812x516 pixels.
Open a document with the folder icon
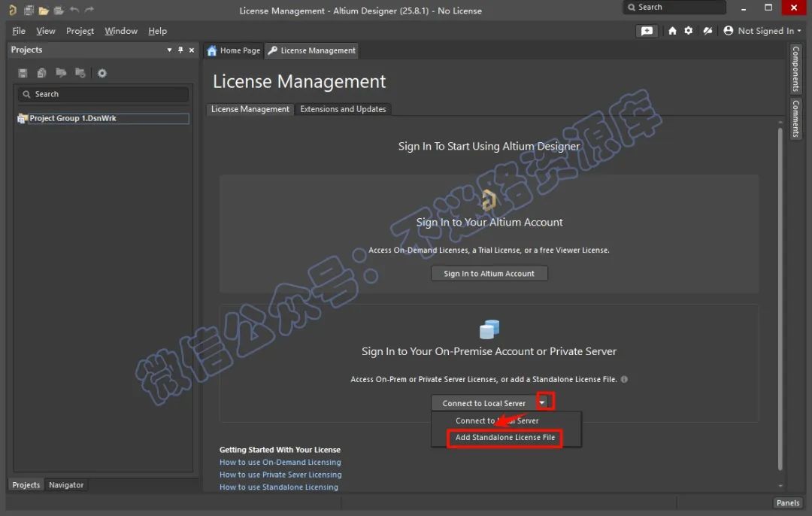(44, 10)
